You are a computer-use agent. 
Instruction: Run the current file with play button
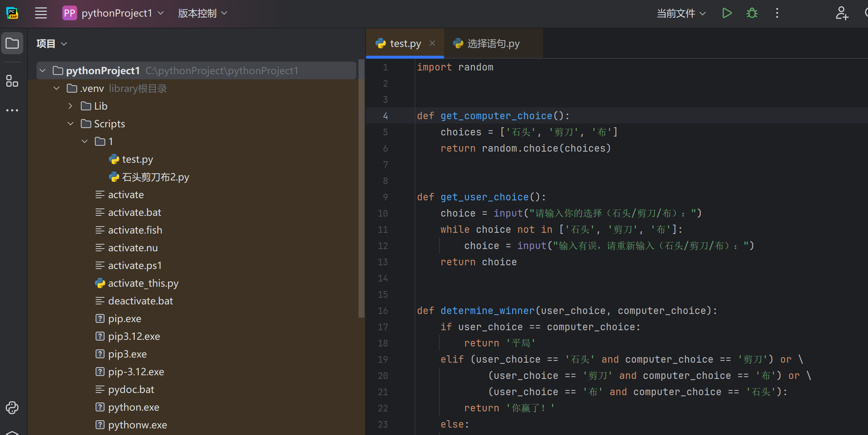tap(727, 13)
